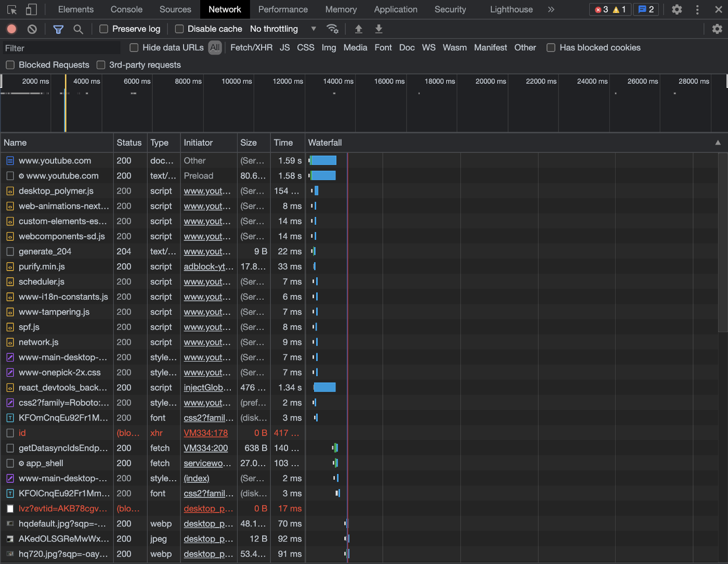The width and height of the screenshot is (728, 564).
Task: Enable Preserve log checkbox
Action: pos(104,29)
